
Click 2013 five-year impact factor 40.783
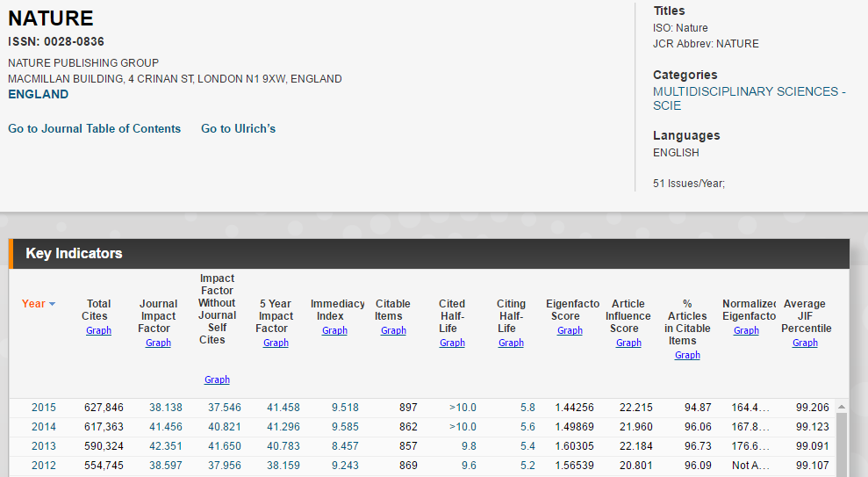coord(283,446)
